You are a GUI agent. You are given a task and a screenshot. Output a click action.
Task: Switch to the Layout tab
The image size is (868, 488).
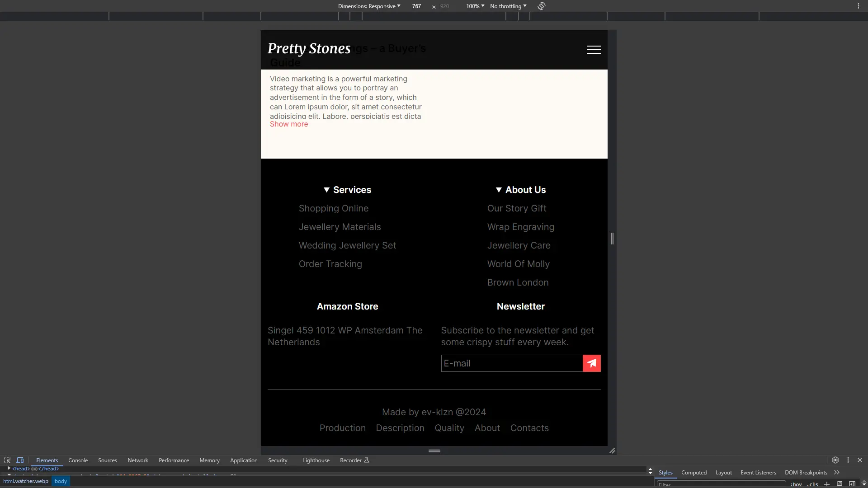click(724, 472)
